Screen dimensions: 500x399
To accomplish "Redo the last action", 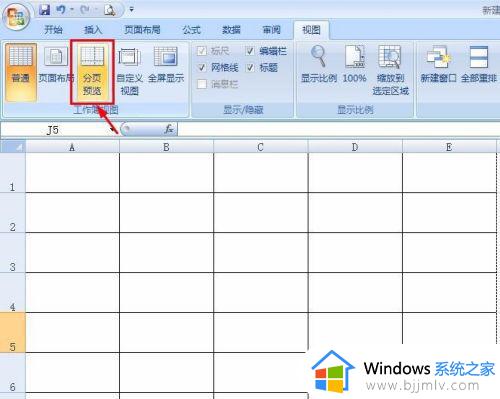I will (x=85, y=10).
